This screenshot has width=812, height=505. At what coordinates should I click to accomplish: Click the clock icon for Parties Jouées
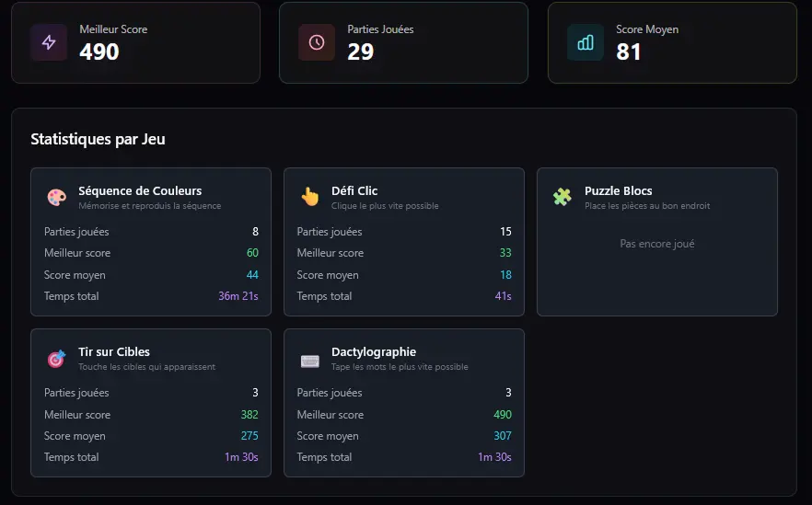tap(317, 42)
